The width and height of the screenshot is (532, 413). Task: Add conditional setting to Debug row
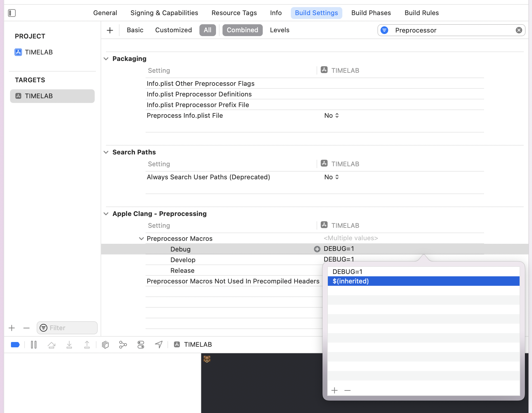click(317, 249)
